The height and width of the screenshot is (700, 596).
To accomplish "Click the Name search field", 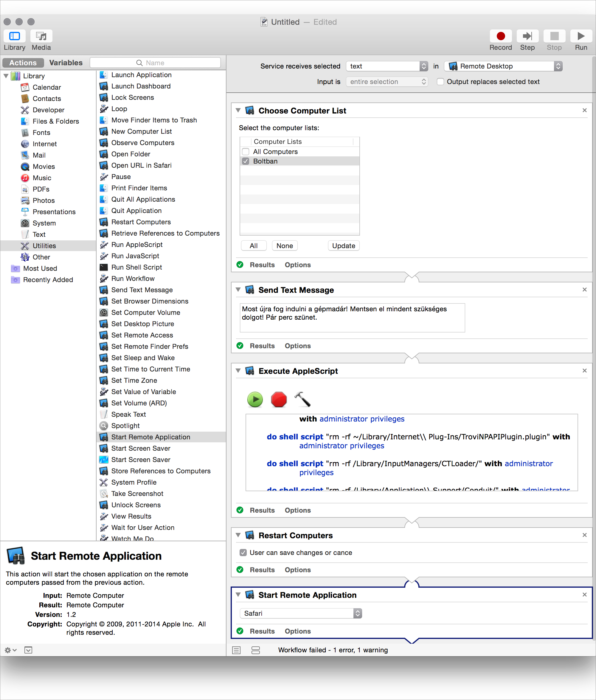I will point(155,63).
